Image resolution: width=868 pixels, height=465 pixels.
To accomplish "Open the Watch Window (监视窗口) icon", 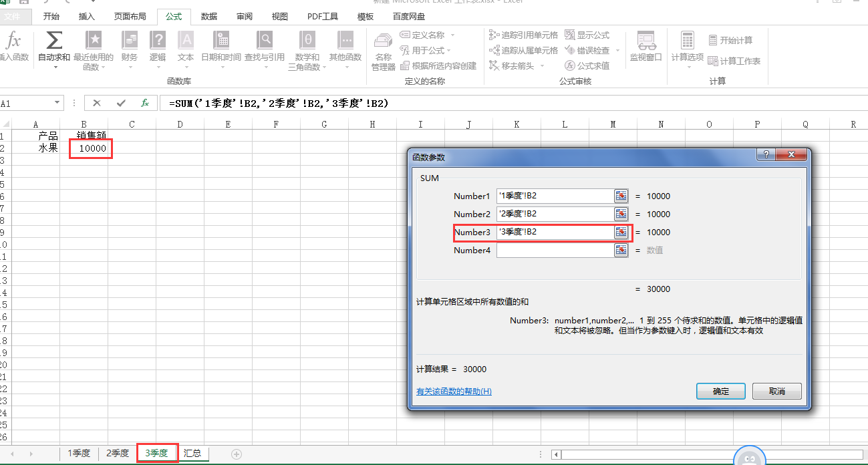I will (x=645, y=47).
